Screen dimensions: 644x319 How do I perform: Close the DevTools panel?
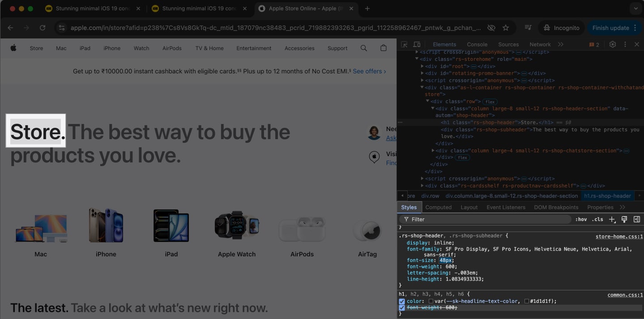637,44
